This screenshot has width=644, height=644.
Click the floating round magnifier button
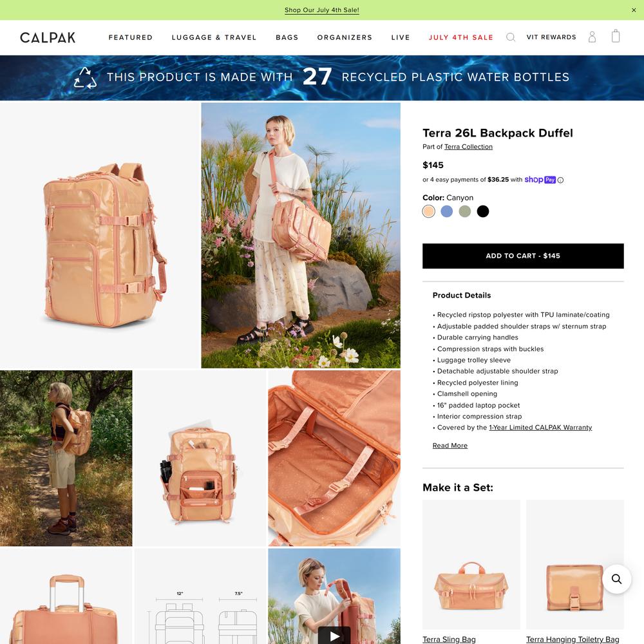click(616, 579)
